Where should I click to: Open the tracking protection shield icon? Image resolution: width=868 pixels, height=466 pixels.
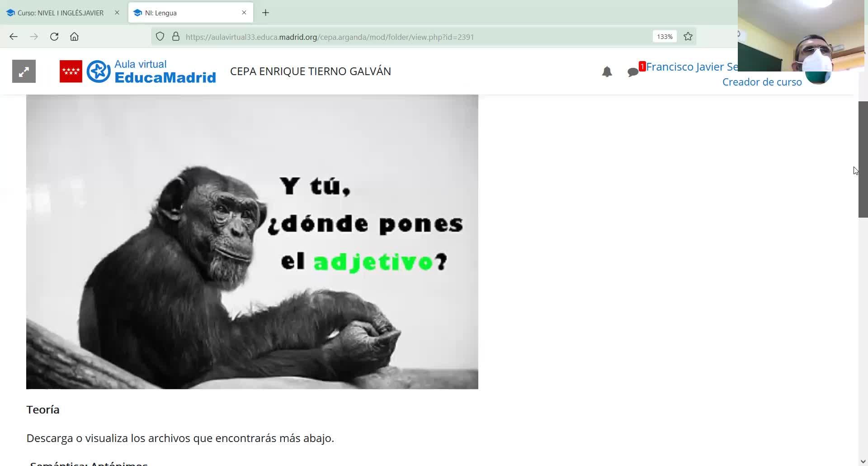click(160, 37)
